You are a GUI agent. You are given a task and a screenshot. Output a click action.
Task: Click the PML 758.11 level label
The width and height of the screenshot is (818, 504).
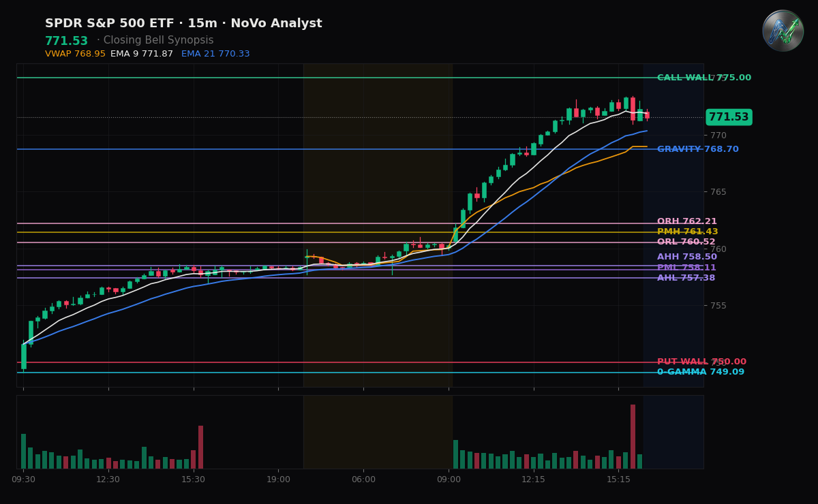pos(687,268)
